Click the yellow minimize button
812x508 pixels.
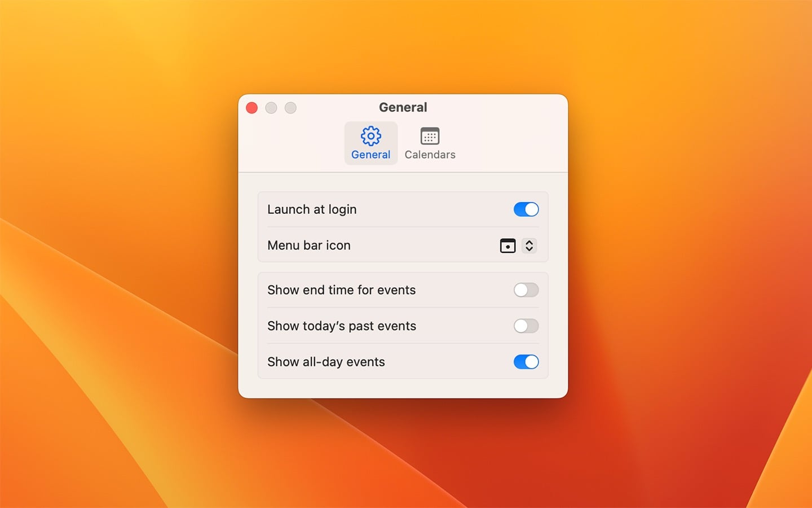click(x=271, y=108)
